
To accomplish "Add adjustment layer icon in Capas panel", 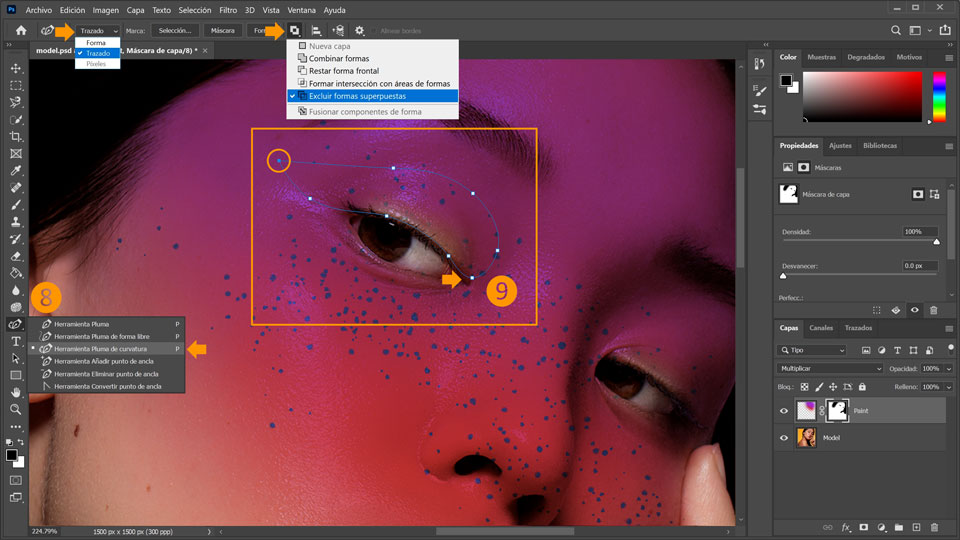I will click(x=882, y=527).
